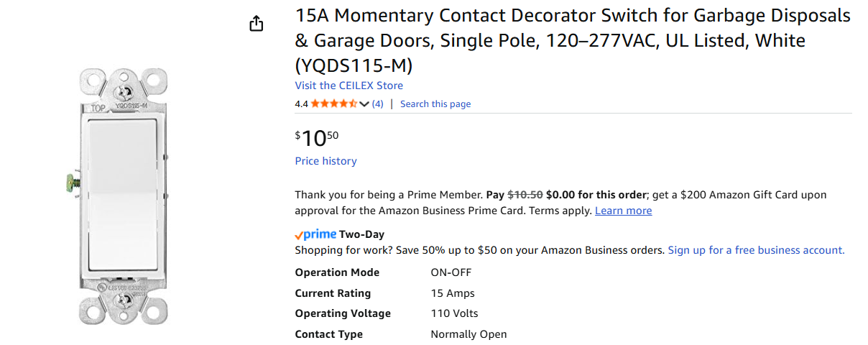Viewport: 868px width, 345px height.
Task: Click the product title text
Action: pos(572,40)
